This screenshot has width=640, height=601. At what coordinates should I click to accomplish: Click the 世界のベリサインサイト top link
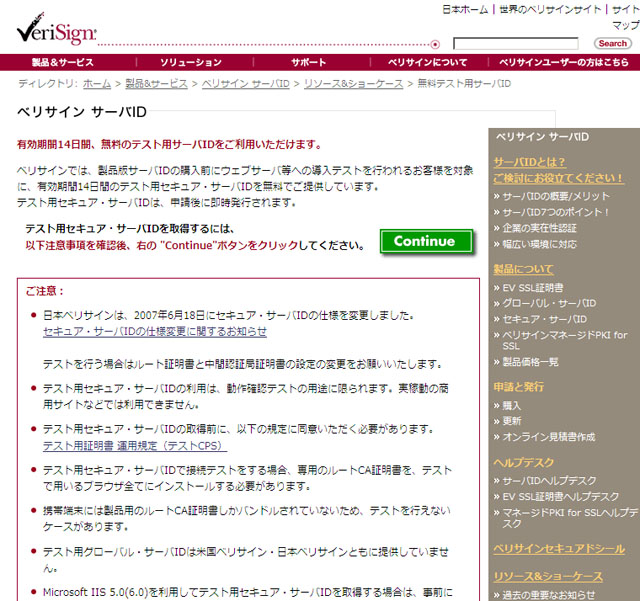point(550,9)
